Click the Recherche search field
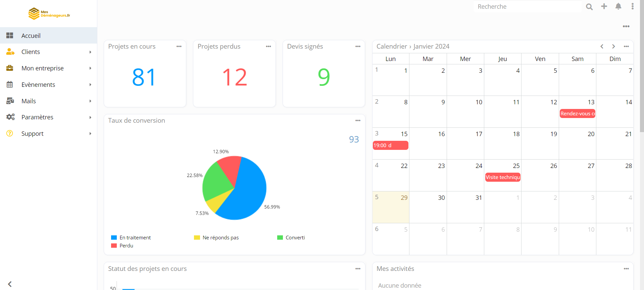 [528, 7]
